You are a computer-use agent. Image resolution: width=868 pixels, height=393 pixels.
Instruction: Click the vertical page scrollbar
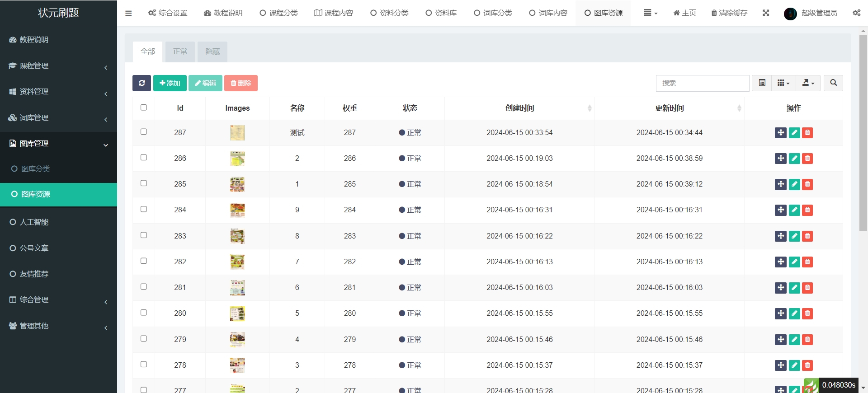coord(863,133)
